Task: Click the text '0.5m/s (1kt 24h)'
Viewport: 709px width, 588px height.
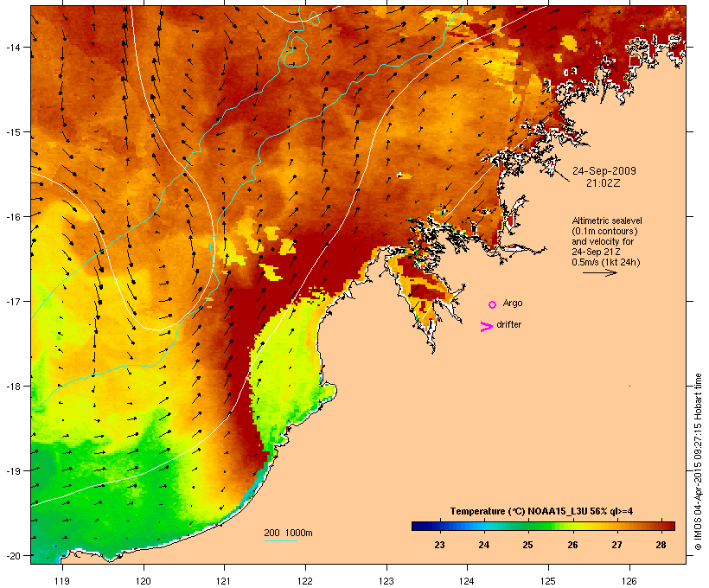Action: tap(606, 262)
